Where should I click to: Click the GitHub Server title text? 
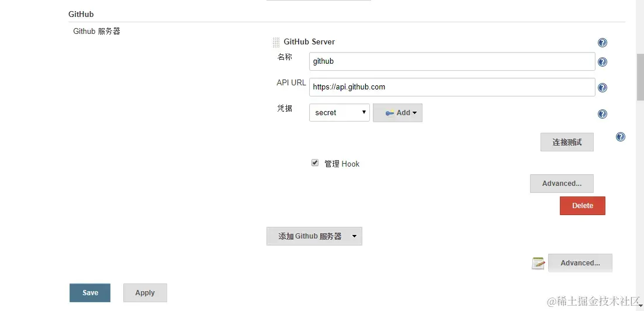pyautogui.click(x=309, y=42)
